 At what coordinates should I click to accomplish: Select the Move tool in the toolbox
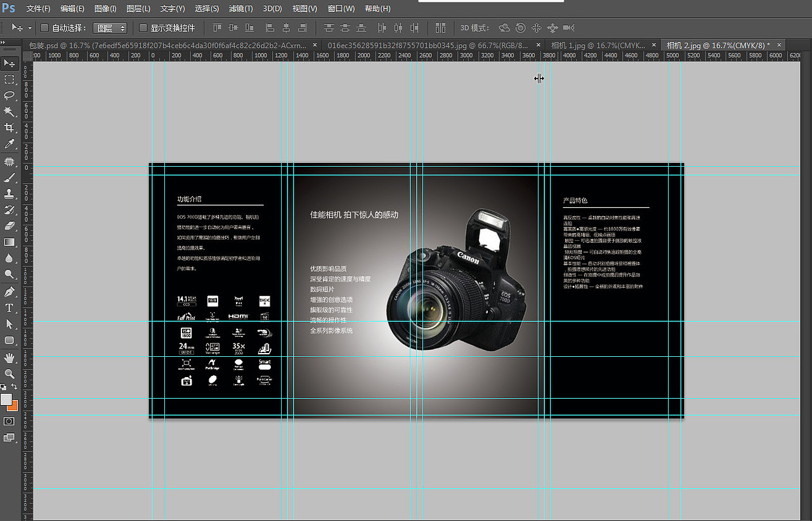[10, 63]
